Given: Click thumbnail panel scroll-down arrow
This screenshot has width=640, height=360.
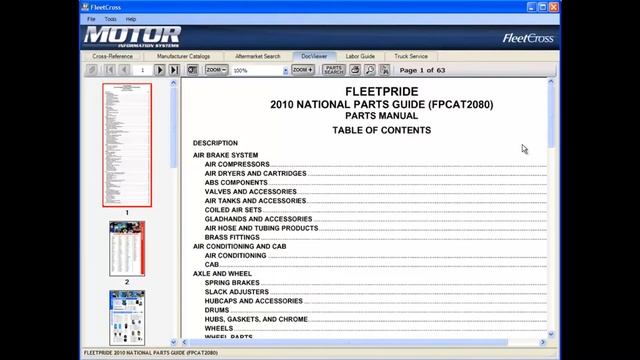Looking at the screenshot, I should point(173,342).
